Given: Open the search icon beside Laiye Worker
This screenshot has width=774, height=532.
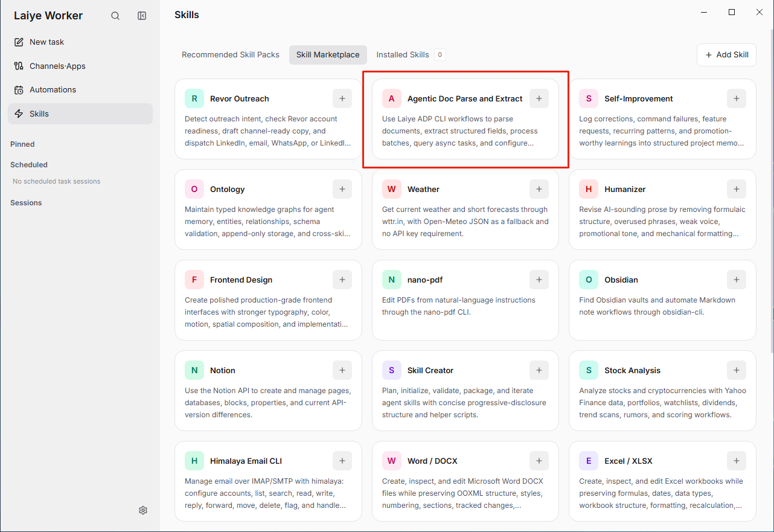Looking at the screenshot, I should pos(115,16).
